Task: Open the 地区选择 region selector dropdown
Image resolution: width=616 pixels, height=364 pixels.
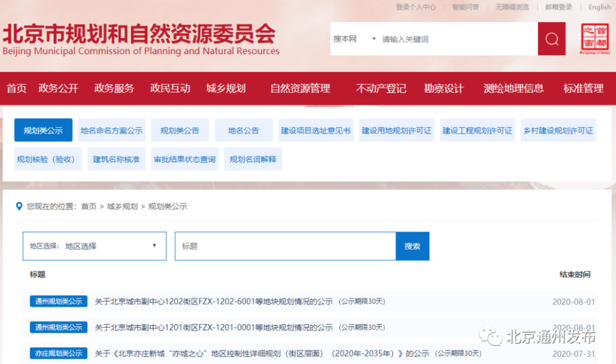Action: [x=94, y=245]
